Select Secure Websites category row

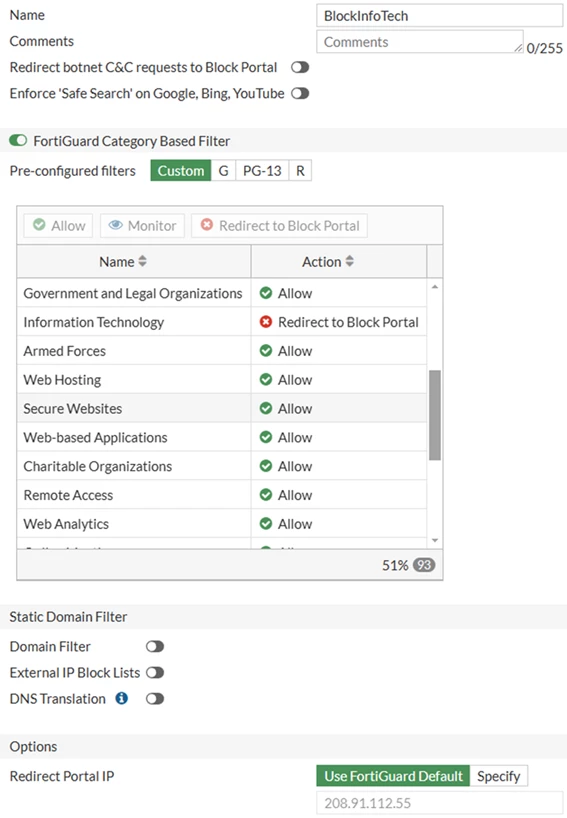(x=222, y=408)
